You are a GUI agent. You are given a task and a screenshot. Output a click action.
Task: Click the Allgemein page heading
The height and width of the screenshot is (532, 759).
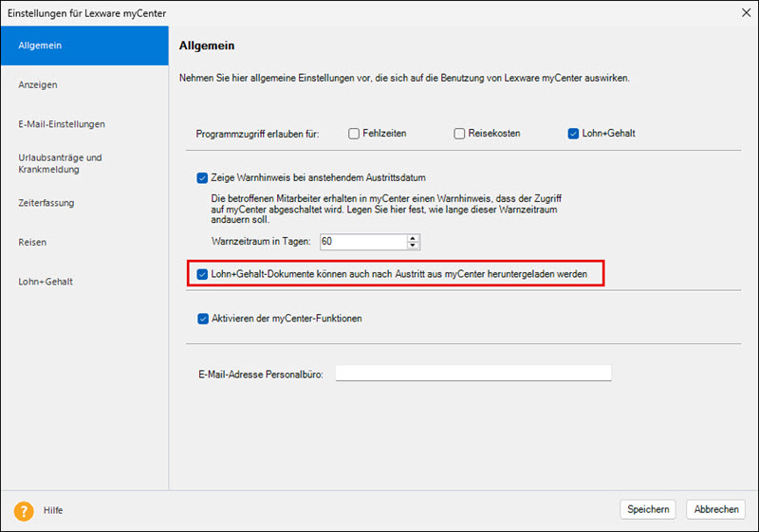click(x=207, y=46)
